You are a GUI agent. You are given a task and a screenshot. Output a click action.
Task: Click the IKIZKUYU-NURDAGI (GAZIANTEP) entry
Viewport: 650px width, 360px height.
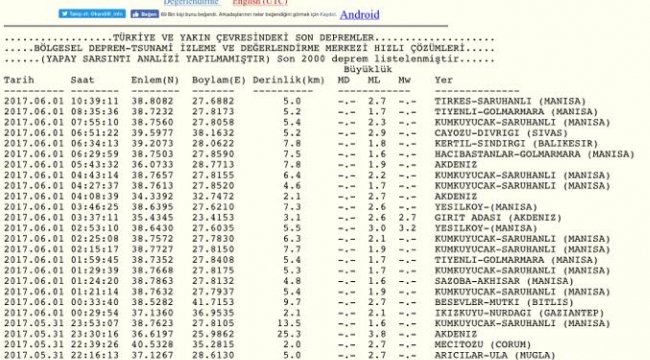tap(519, 313)
